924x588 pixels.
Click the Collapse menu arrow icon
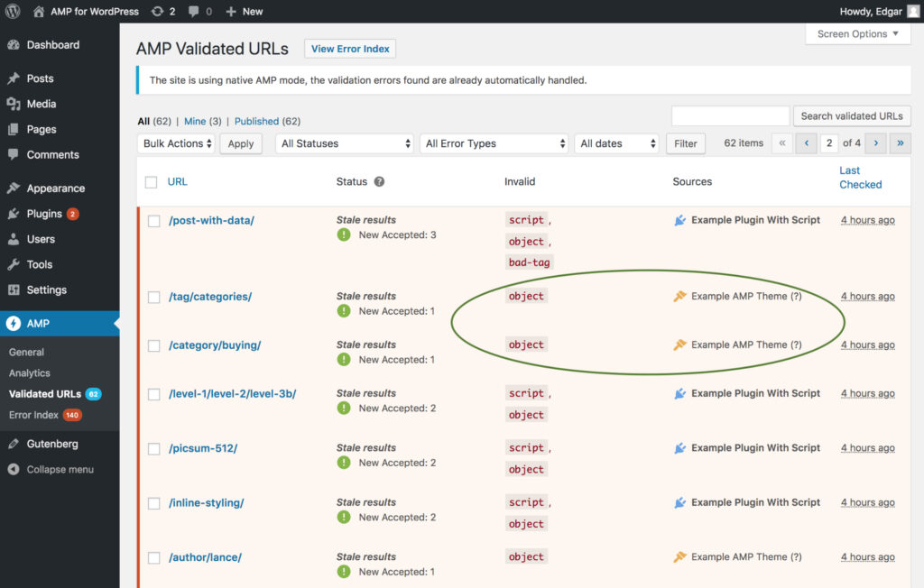pyautogui.click(x=14, y=469)
